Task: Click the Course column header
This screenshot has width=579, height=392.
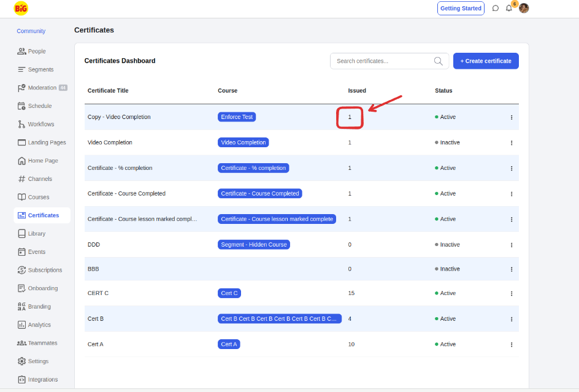Action: 228,91
